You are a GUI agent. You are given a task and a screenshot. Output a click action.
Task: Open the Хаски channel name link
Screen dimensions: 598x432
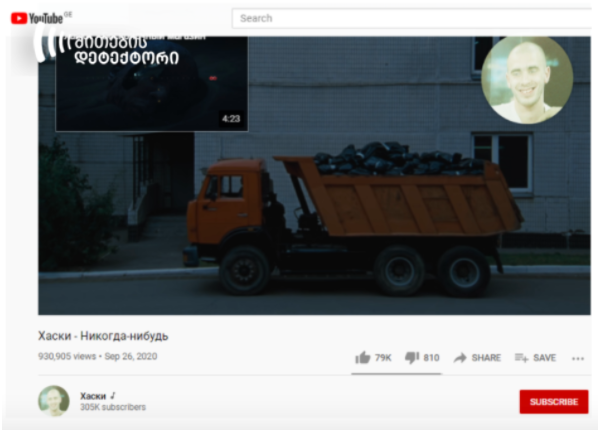pyautogui.click(x=93, y=396)
